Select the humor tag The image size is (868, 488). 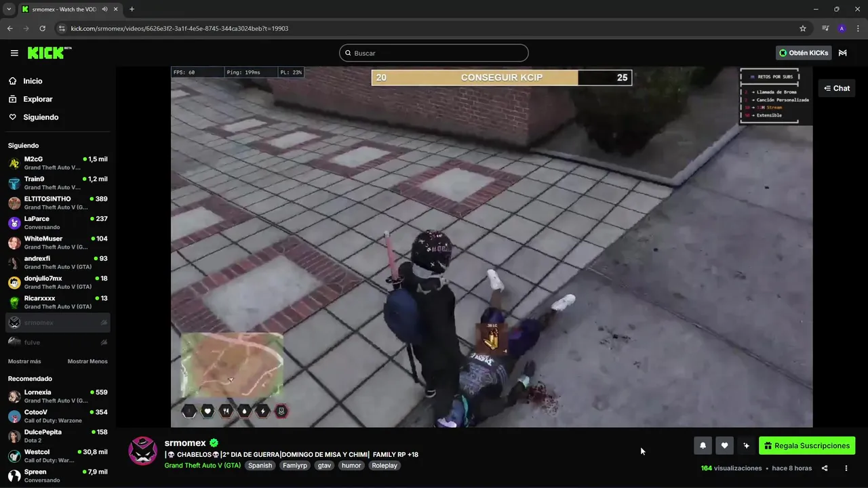(x=351, y=466)
